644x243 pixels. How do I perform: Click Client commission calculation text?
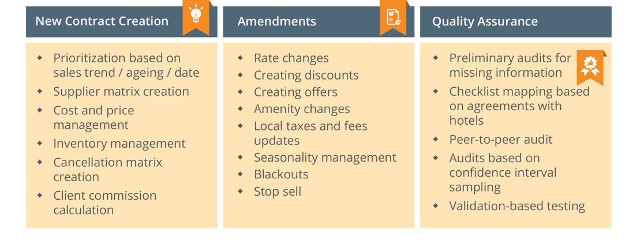point(104,203)
